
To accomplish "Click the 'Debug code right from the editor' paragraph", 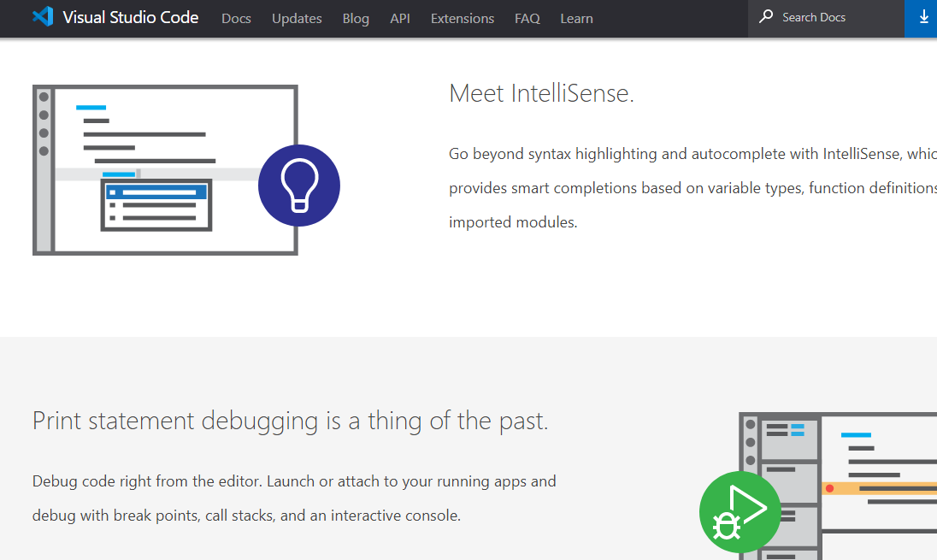I will pyautogui.click(x=294, y=498).
